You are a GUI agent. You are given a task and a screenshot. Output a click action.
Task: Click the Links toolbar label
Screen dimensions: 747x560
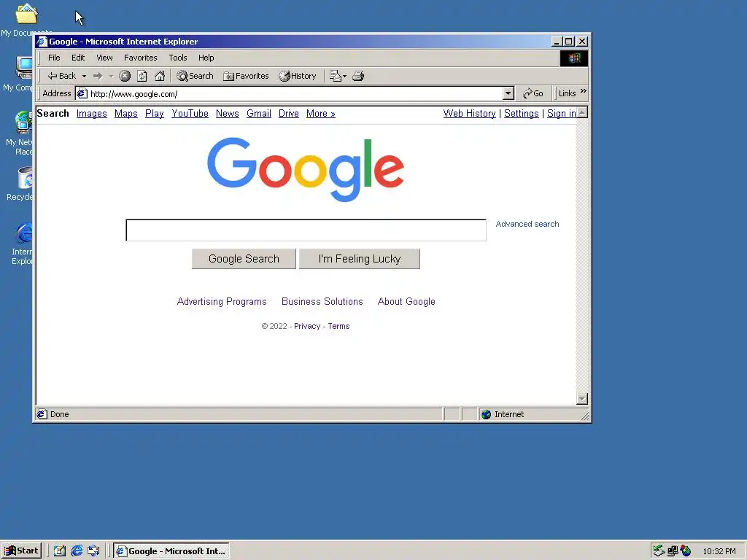coord(567,93)
